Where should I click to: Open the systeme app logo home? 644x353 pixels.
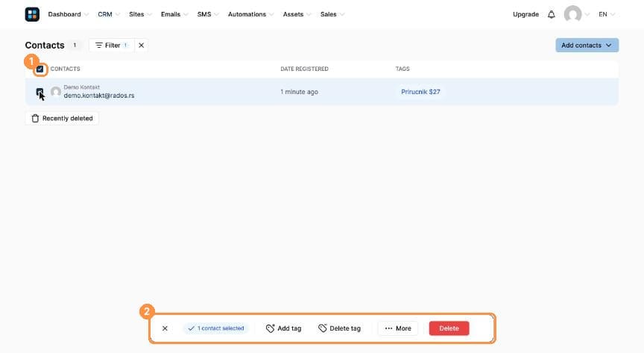coord(32,14)
